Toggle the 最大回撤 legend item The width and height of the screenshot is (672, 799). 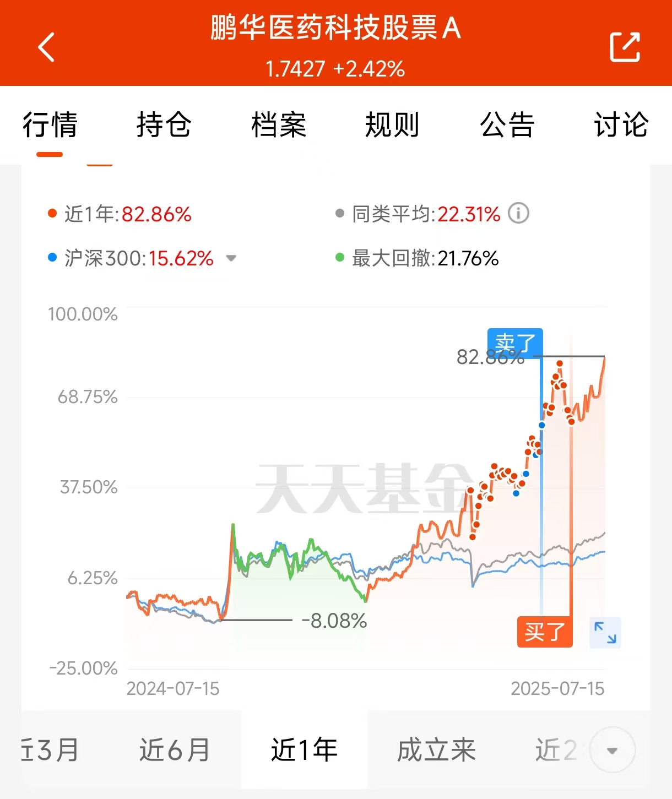click(417, 258)
